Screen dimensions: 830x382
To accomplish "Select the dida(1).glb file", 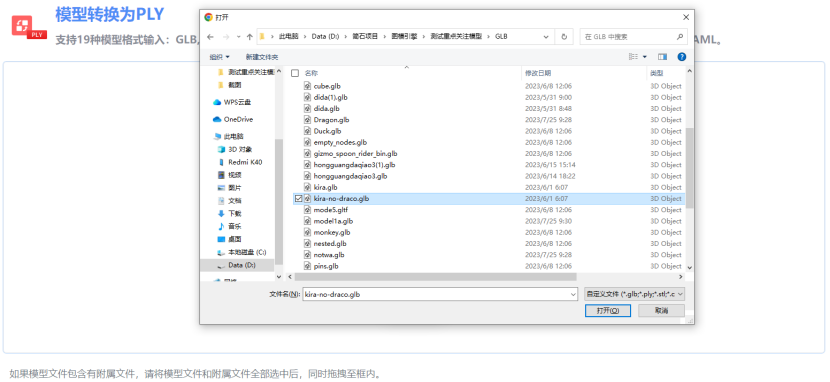I will point(330,97).
